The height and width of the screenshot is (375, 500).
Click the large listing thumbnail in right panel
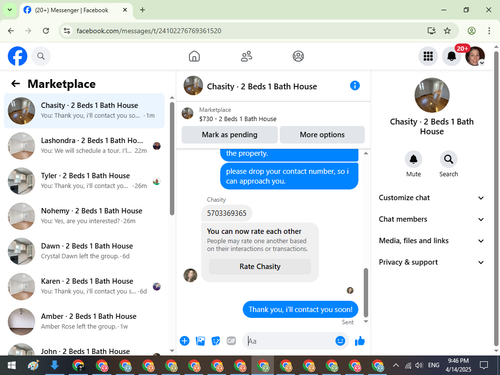(x=432, y=95)
